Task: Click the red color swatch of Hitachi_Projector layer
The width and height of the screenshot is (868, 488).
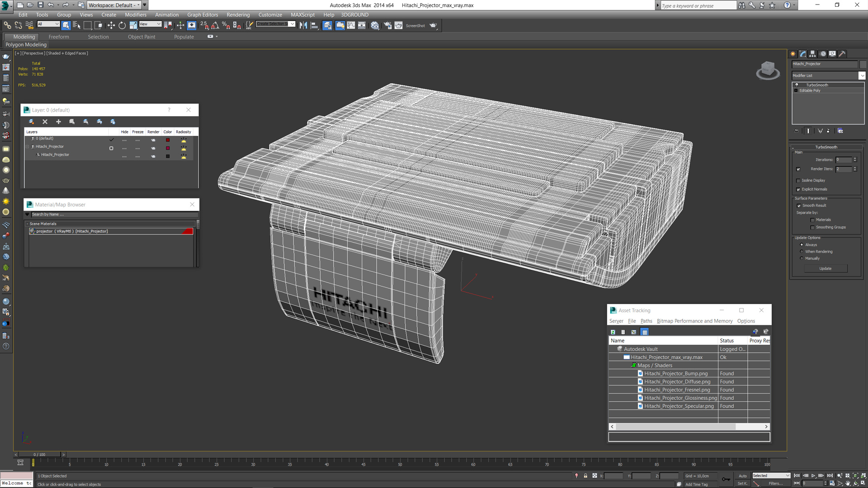Action: 168,148
